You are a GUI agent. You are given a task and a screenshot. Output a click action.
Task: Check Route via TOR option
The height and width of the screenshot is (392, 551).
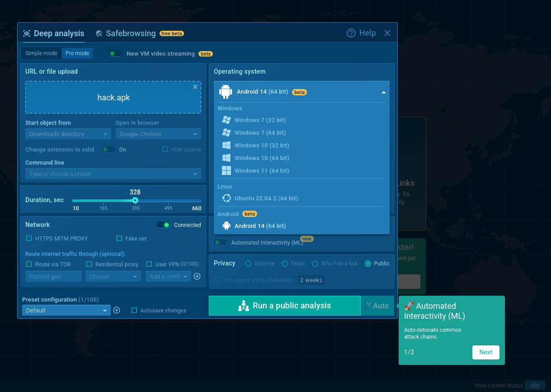[29, 264]
